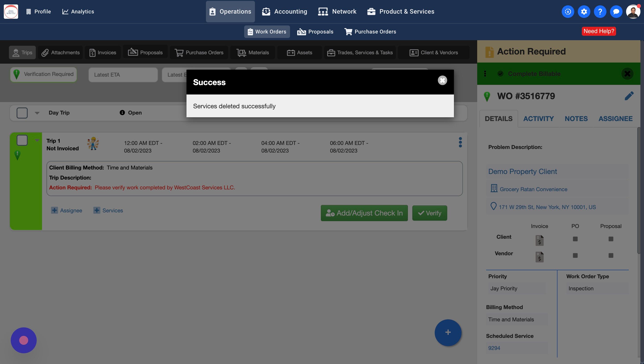Expand the Day Trip dropdown arrow
Screen dimensions: 644x364
tap(37, 113)
